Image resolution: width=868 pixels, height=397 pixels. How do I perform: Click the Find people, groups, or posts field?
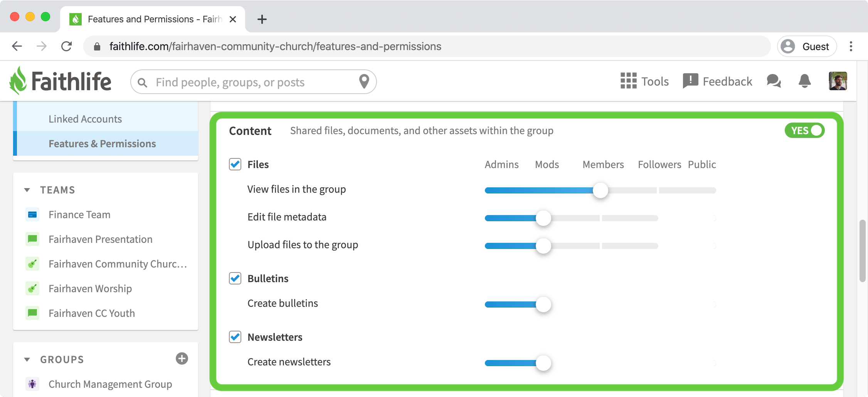[x=253, y=82]
